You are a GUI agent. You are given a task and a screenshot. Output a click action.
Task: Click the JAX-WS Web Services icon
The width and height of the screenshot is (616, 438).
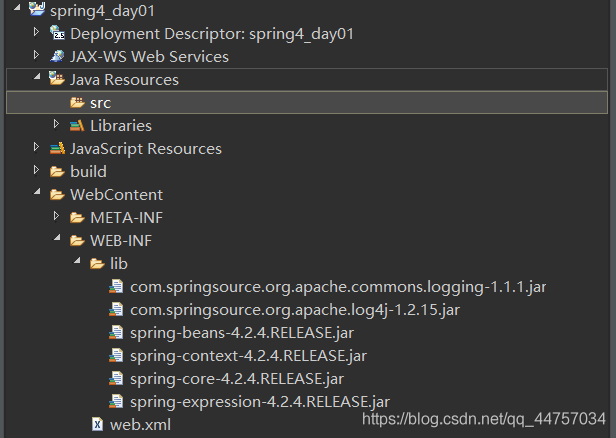point(57,56)
